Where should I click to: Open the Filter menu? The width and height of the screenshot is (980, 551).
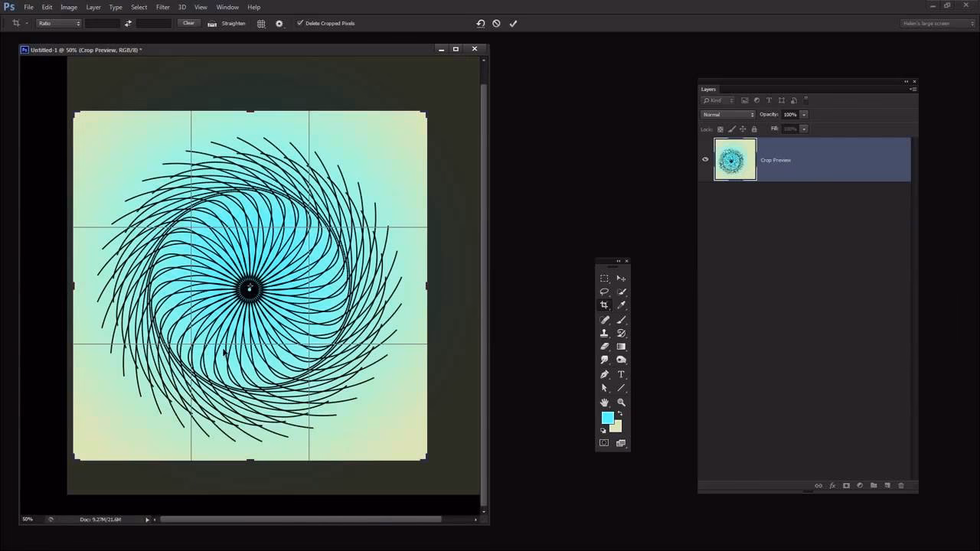pyautogui.click(x=162, y=7)
